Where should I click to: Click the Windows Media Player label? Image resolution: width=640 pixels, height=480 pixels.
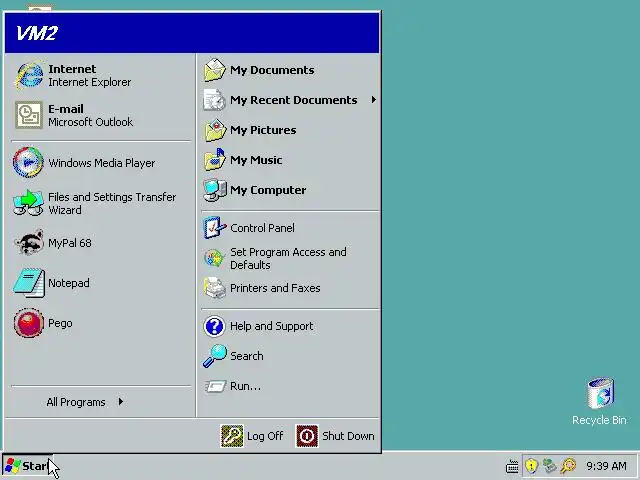102,163
